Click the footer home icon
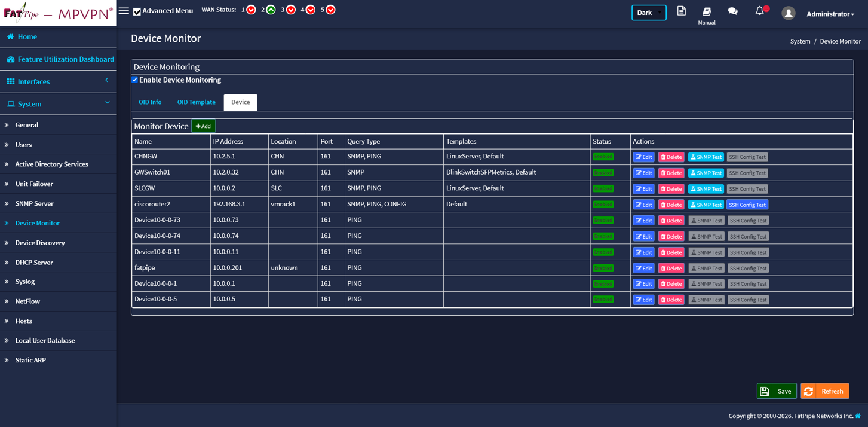 (x=858, y=416)
